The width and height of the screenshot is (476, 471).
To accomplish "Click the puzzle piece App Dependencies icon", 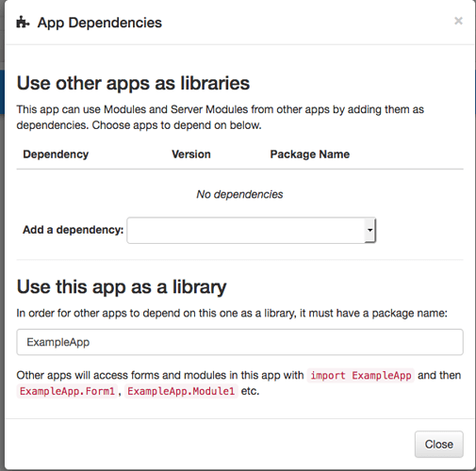I will tap(23, 23).
